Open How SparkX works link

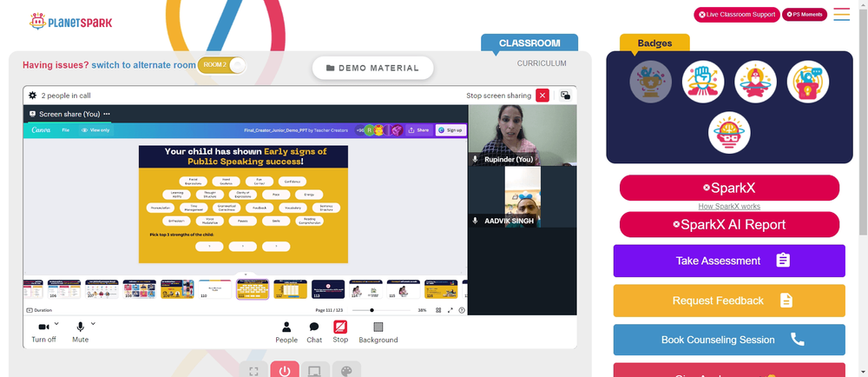click(729, 207)
